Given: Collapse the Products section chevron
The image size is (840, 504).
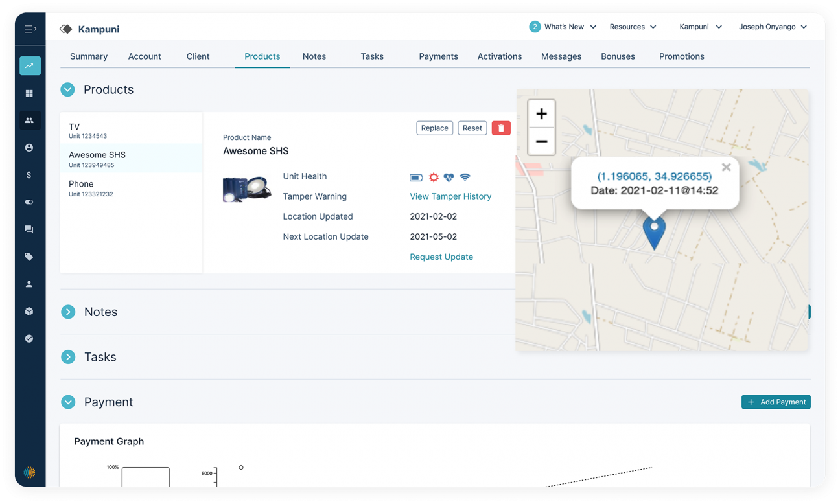Looking at the screenshot, I should click(67, 89).
